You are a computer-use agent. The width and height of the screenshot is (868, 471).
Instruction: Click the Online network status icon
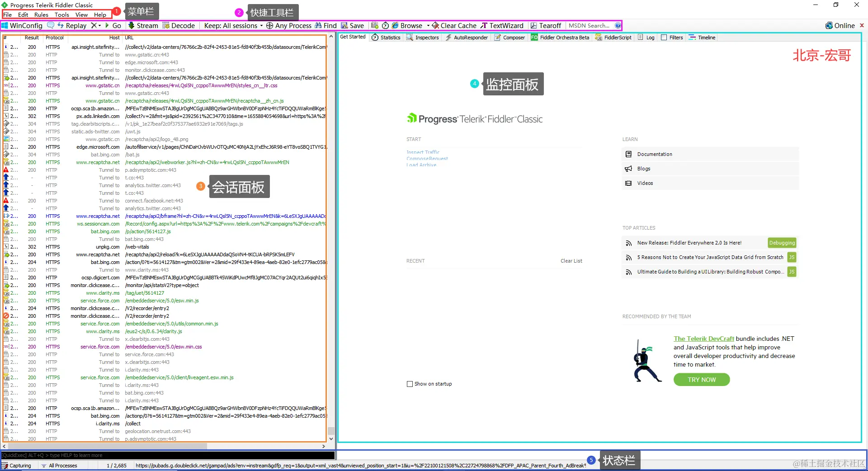829,26
